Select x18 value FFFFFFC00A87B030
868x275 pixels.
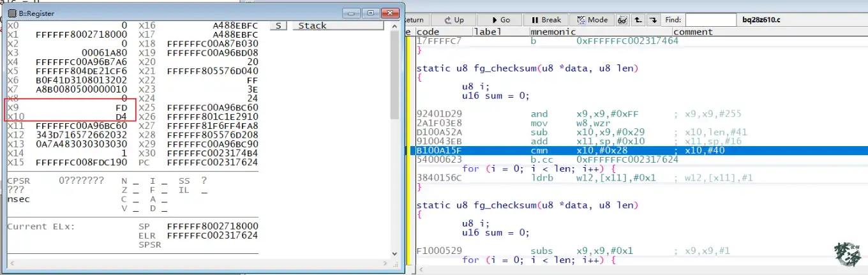(213, 43)
